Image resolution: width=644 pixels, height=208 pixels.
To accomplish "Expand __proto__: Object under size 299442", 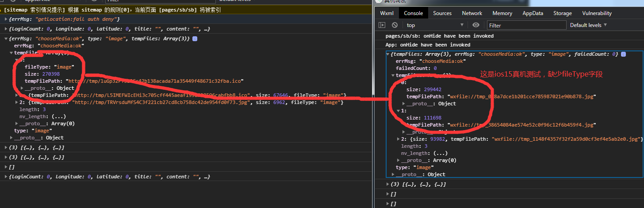I will tap(404, 104).
